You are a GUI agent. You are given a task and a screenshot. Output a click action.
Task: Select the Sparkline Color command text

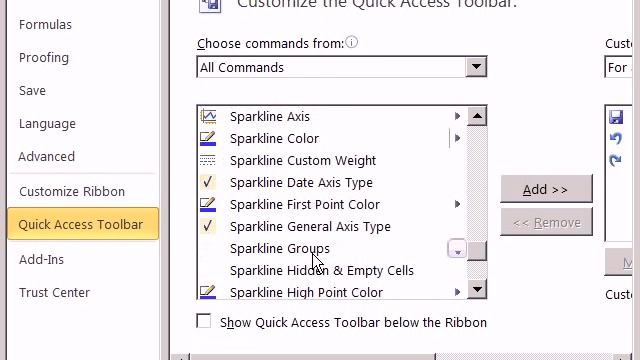click(274, 139)
